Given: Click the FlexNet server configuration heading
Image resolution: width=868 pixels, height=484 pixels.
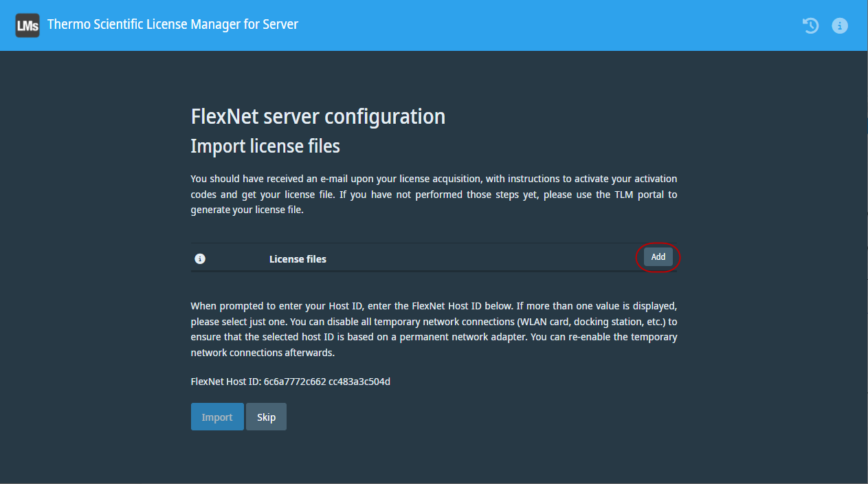Looking at the screenshot, I should click(x=318, y=116).
